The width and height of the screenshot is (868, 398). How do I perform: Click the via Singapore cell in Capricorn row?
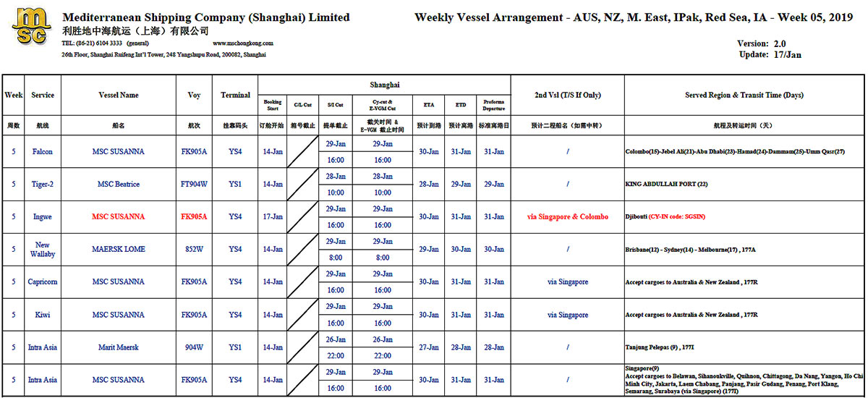click(x=568, y=282)
